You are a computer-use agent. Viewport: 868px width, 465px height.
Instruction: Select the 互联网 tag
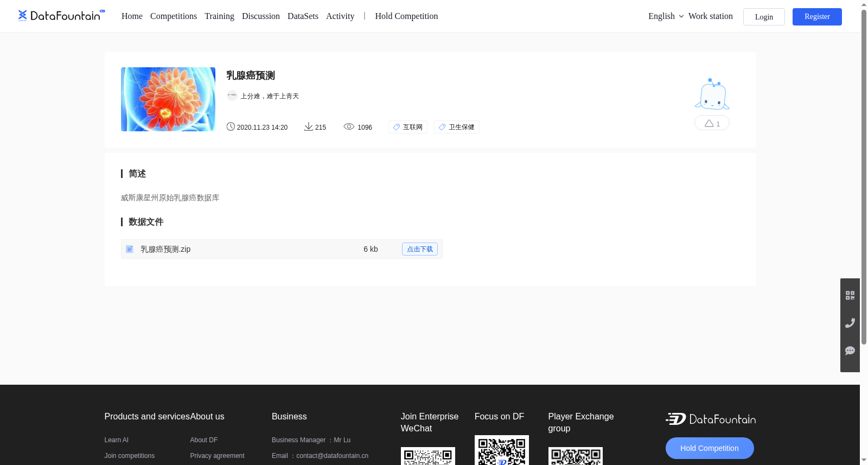pos(408,127)
